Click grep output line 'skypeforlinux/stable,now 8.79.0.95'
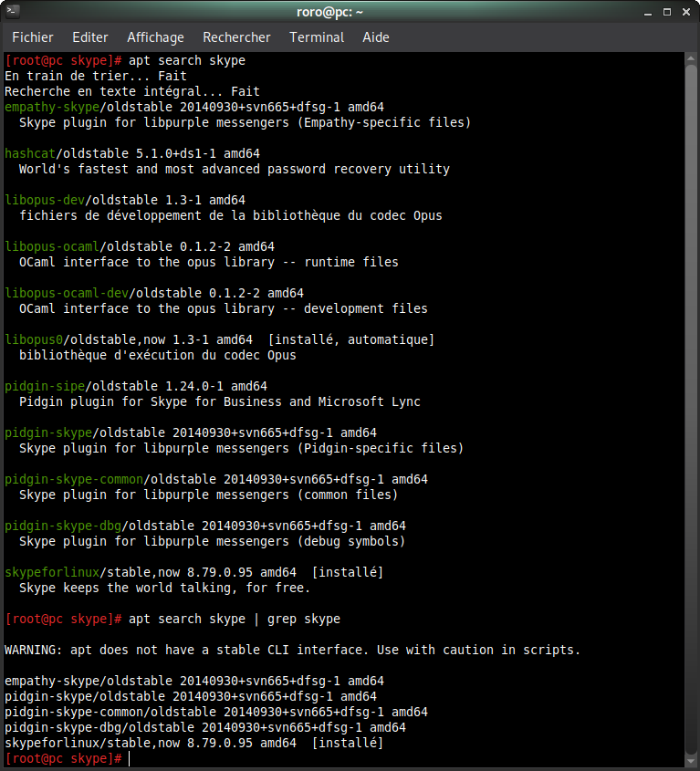The width and height of the screenshot is (700, 771). (x=193, y=743)
